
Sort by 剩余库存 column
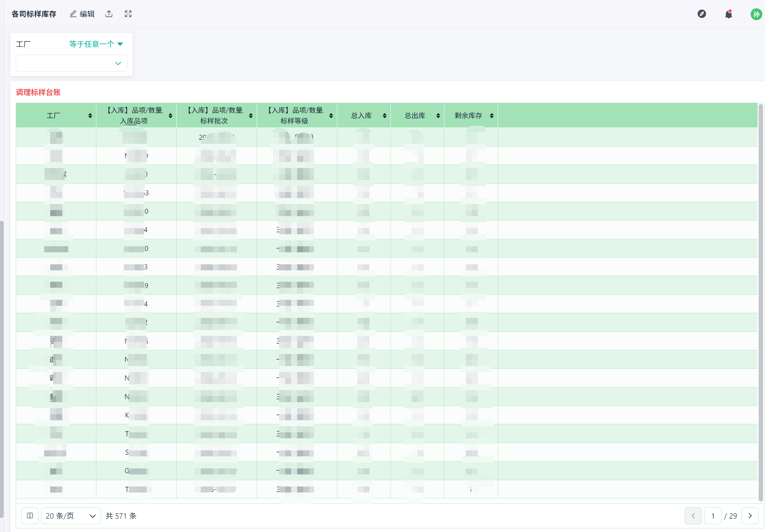click(x=492, y=116)
